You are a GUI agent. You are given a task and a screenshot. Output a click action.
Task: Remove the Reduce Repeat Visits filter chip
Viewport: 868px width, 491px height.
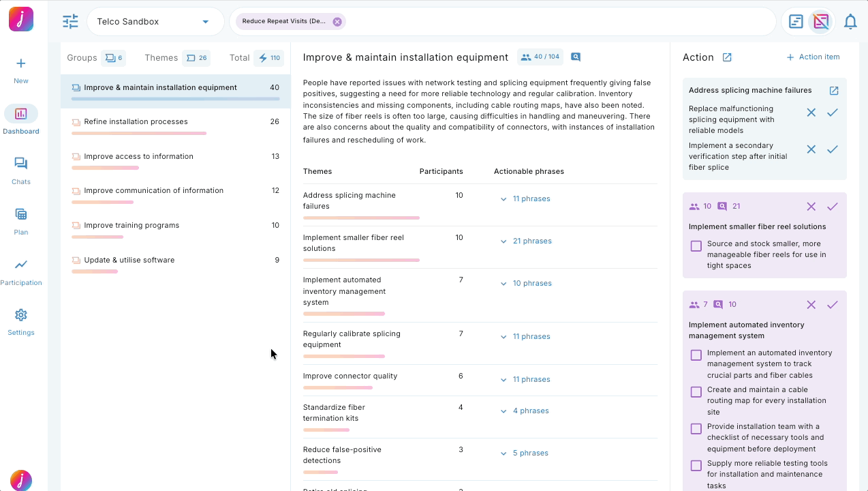(337, 22)
